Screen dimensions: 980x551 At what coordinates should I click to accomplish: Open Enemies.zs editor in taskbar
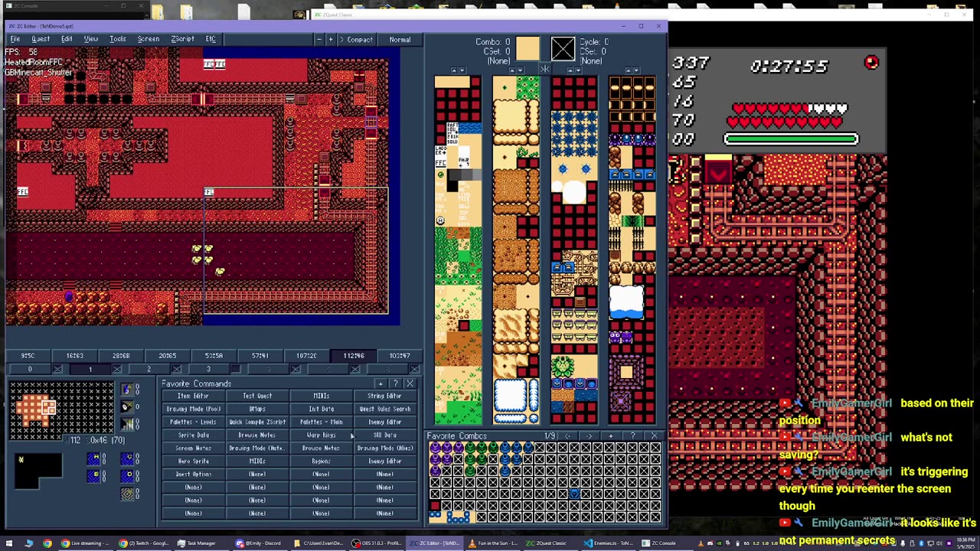(x=609, y=543)
